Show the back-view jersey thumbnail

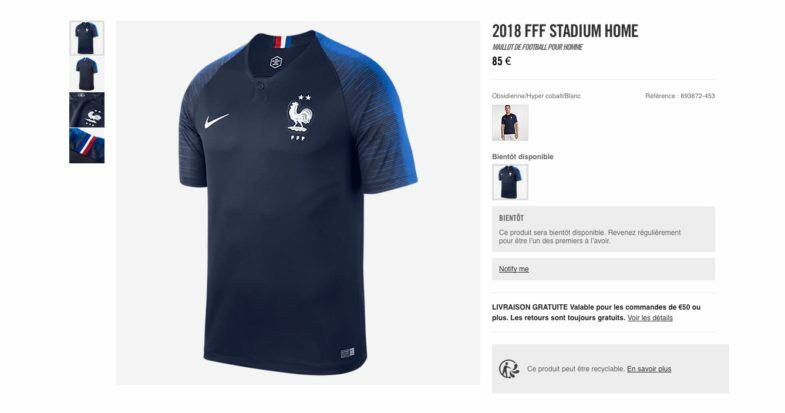tap(87, 74)
